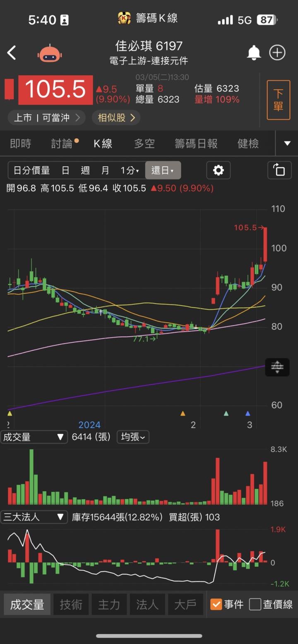Viewport: 298px width, 644px height.
Task: Tap the green event triangle marker
Action: [226, 413]
